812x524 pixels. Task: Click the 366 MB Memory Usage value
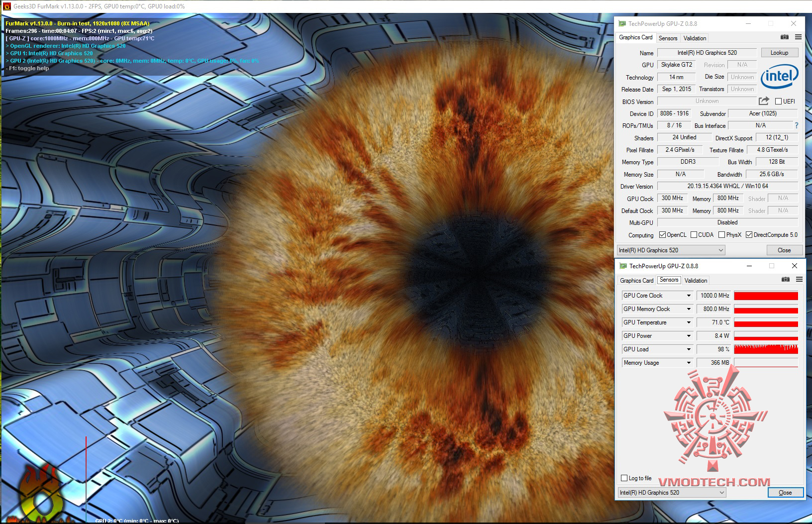[714, 363]
